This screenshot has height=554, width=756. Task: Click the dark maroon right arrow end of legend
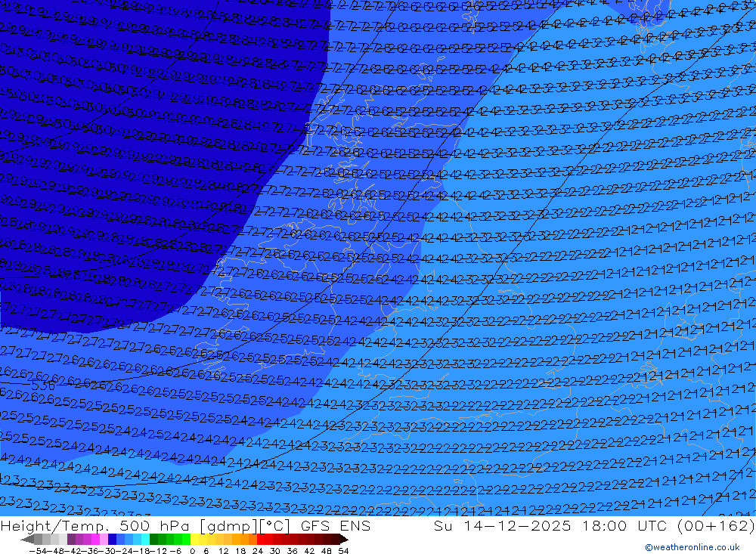point(343,539)
